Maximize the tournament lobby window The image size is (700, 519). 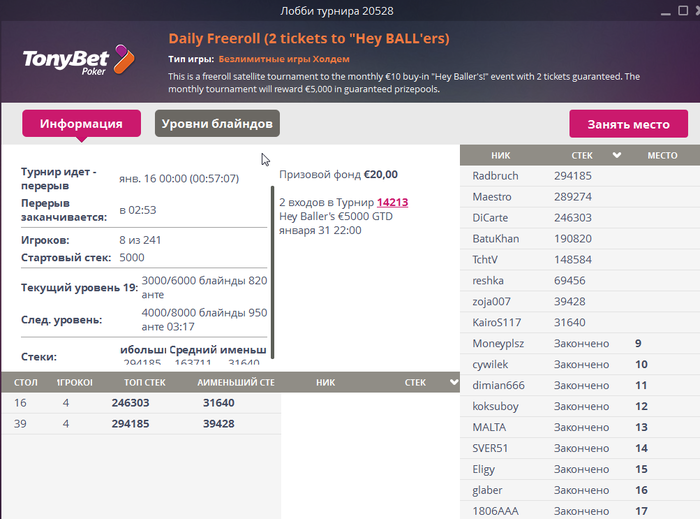click(x=683, y=10)
